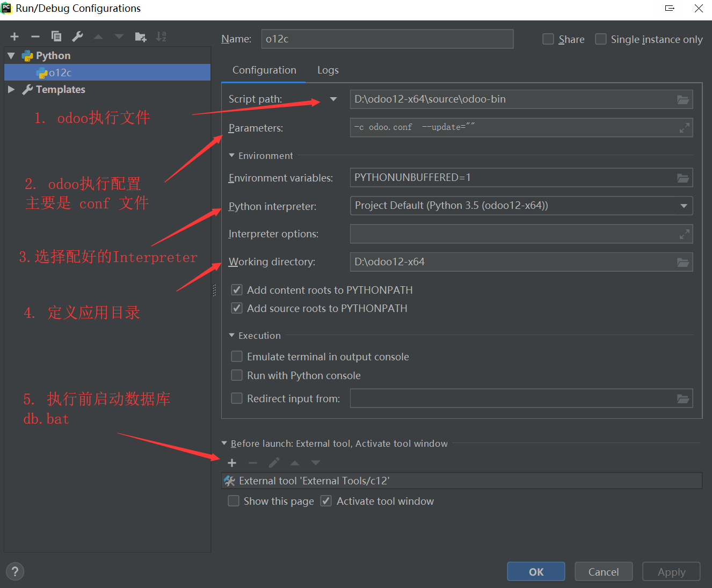Click the Name input field
This screenshot has height=588, width=712.
[x=387, y=39]
